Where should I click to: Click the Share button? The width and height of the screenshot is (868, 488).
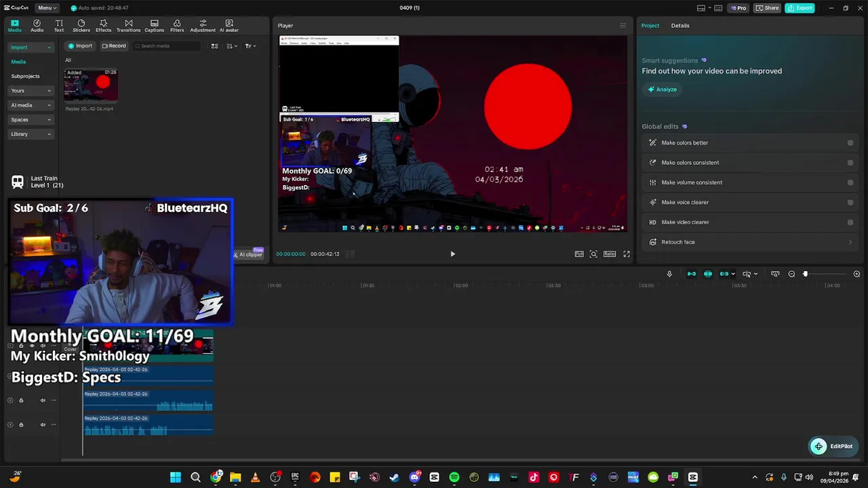tap(767, 8)
